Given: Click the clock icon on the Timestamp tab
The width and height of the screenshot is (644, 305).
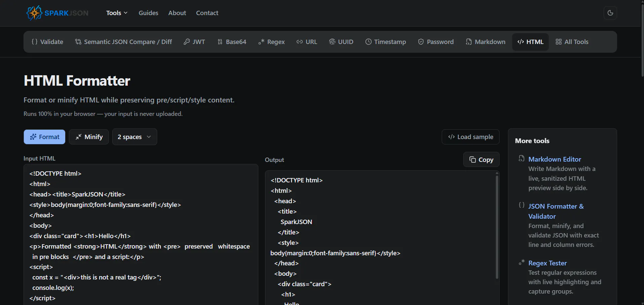Looking at the screenshot, I should point(368,42).
